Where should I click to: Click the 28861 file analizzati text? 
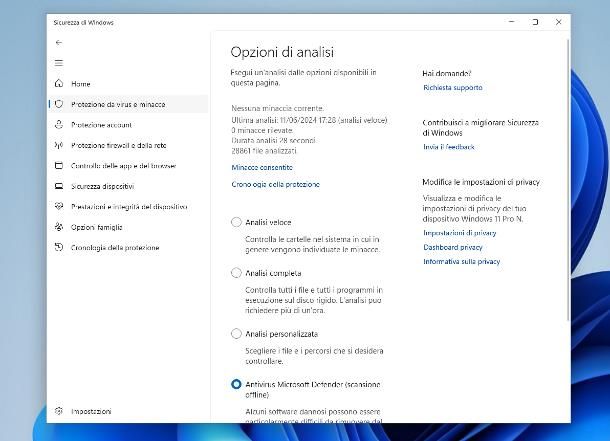264,150
